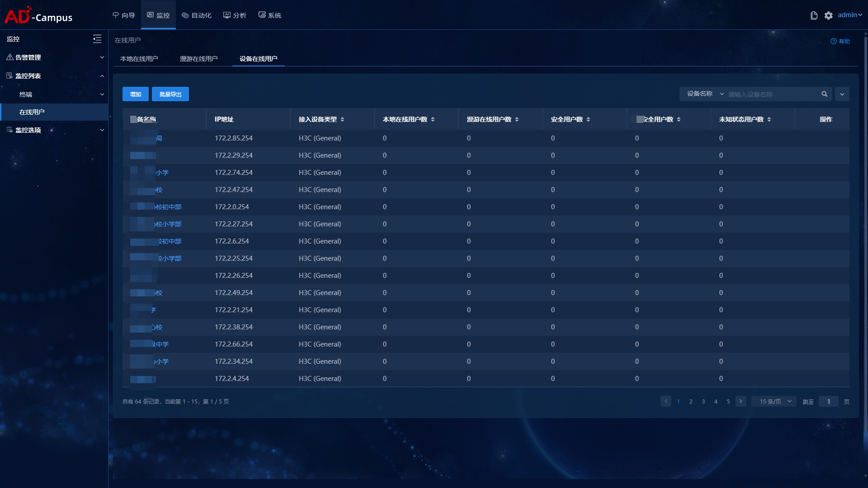Click the help question icon
The height and width of the screenshot is (488, 868).
pyautogui.click(x=833, y=41)
